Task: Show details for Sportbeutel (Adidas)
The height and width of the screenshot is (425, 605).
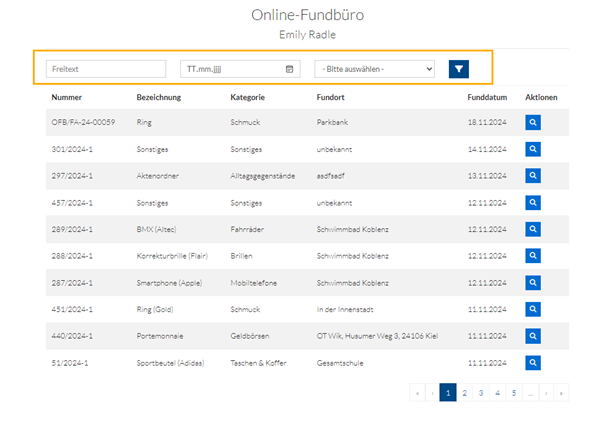Action: (x=533, y=363)
